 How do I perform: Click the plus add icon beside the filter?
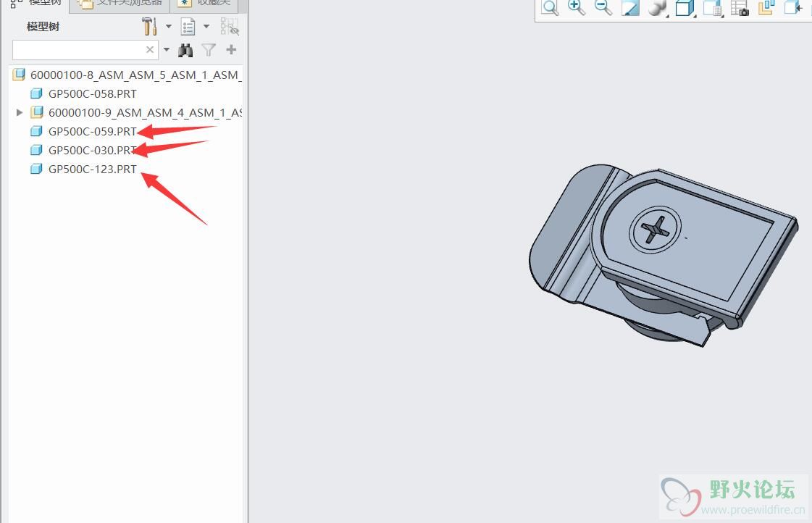coord(232,50)
